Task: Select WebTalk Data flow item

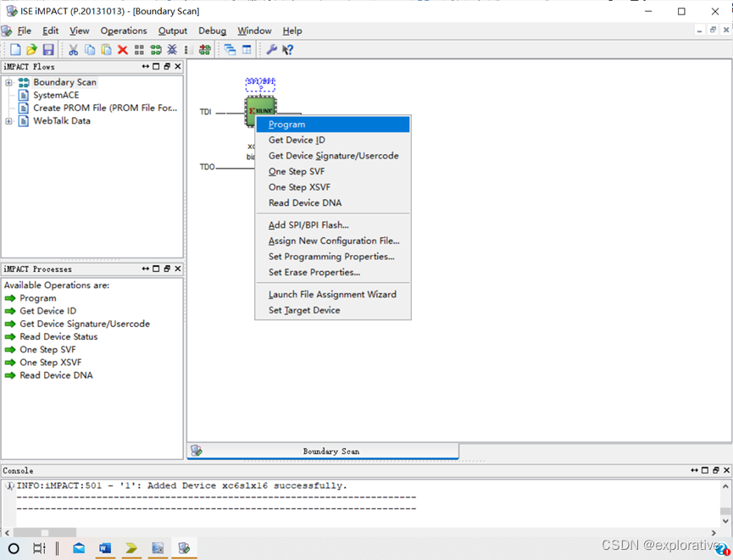Action: (62, 121)
